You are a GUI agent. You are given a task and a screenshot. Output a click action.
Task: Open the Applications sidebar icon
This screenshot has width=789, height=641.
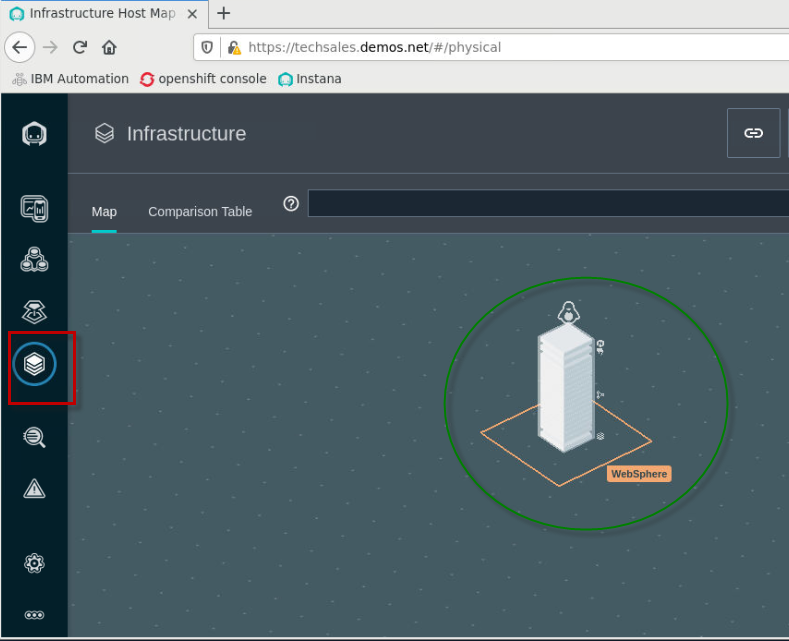(x=34, y=260)
